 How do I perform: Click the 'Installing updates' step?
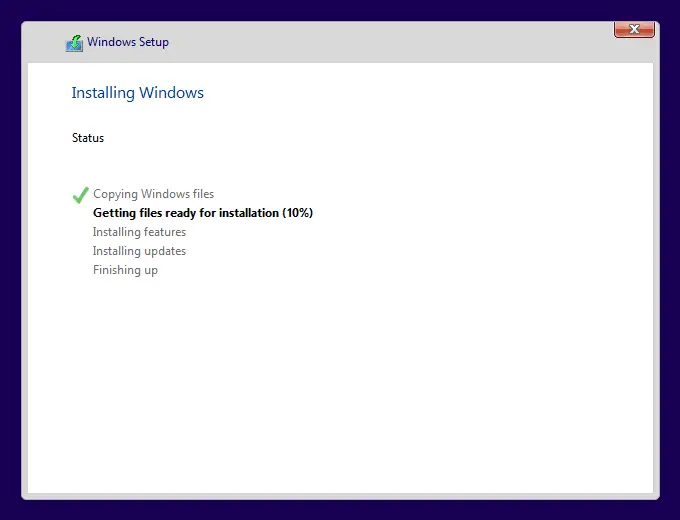[x=139, y=251]
